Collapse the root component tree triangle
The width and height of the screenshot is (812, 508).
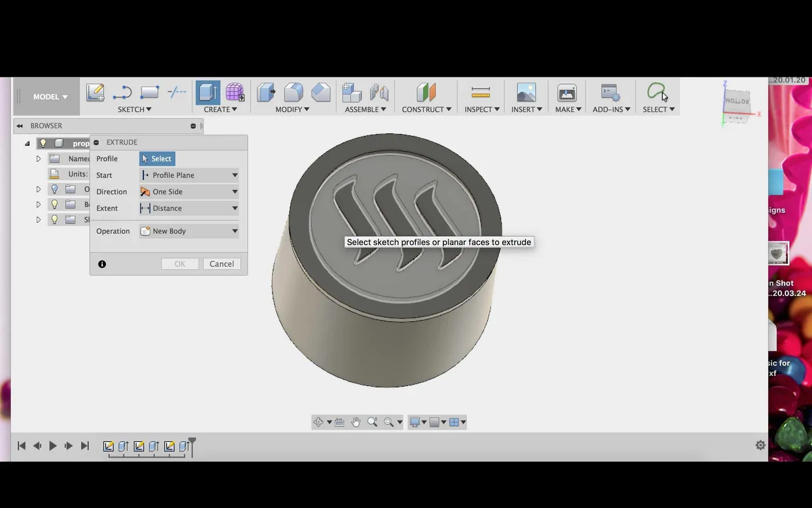coord(27,144)
